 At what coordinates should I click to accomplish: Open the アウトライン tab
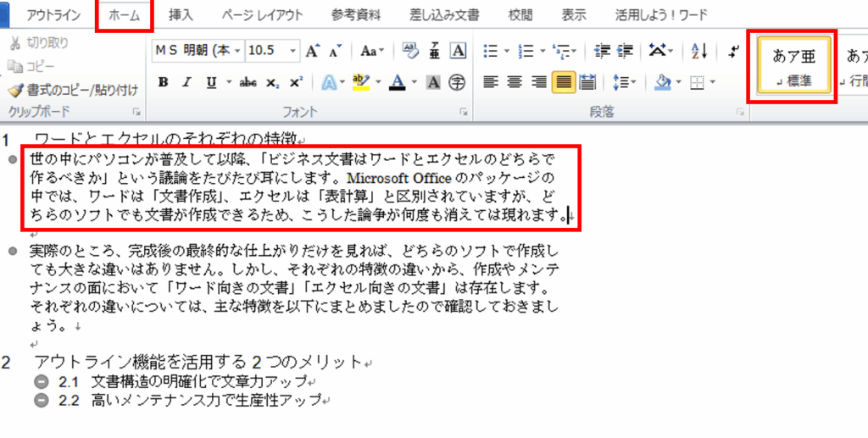[x=54, y=15]
